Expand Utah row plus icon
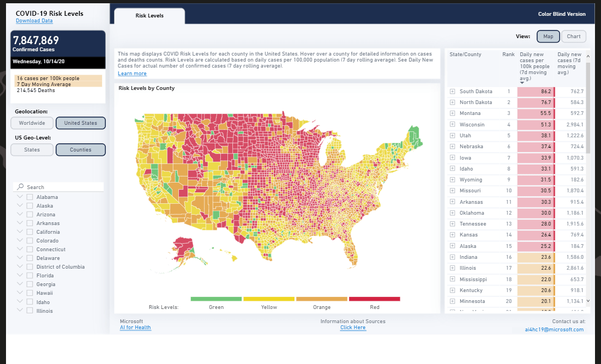 tap(452, 136)
